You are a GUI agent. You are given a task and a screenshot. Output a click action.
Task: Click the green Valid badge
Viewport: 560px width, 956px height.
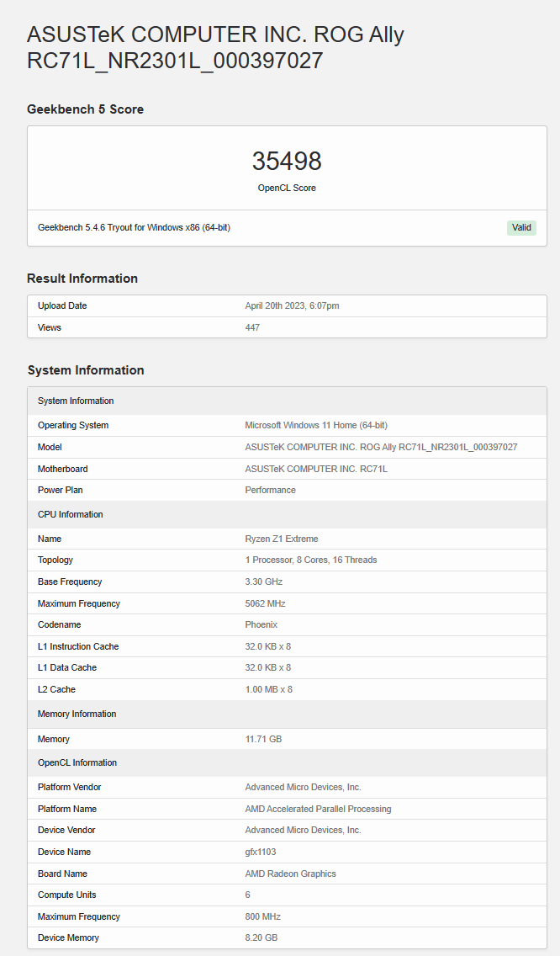[521, 227]
